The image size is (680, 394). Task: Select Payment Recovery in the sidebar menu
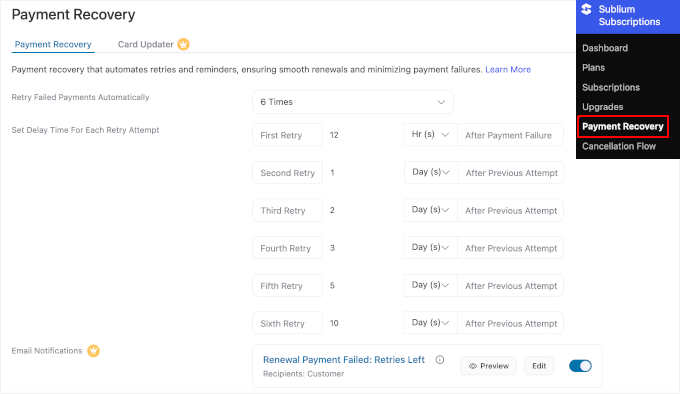[623, 127]
